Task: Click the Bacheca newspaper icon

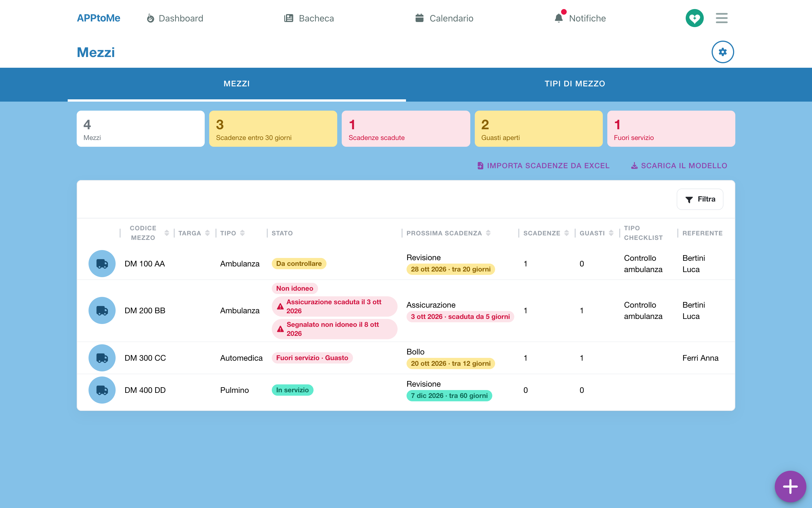Action: (288, 18)
